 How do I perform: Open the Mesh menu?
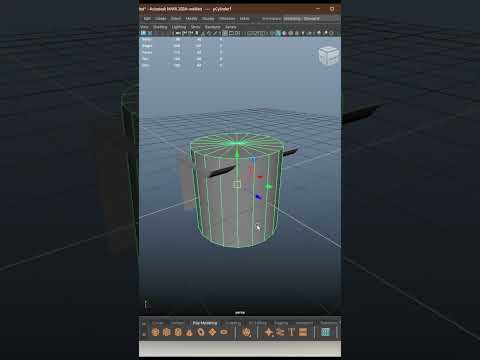(244, 19)
